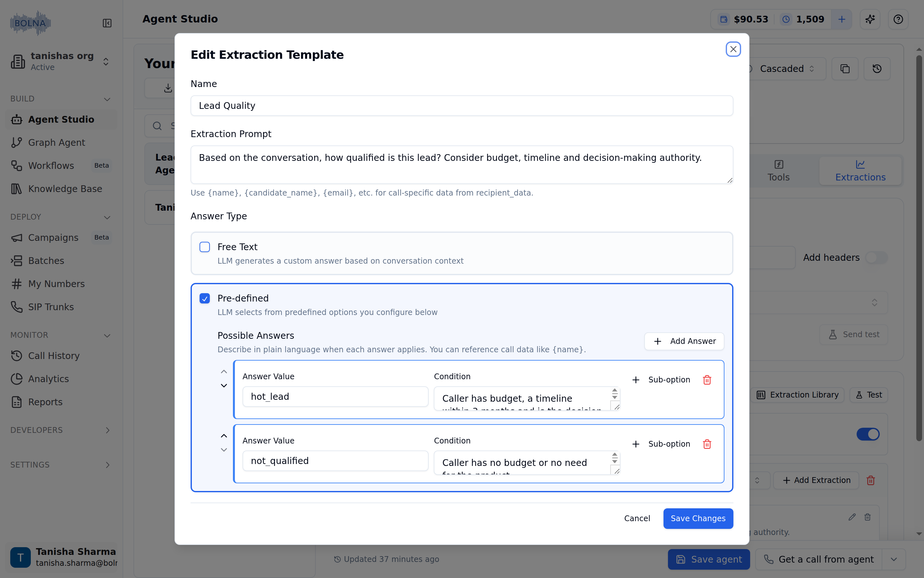The width and height of the screenshot is (924, 578).
Task: Move not_qualified answer up
Action: [224, 436]
